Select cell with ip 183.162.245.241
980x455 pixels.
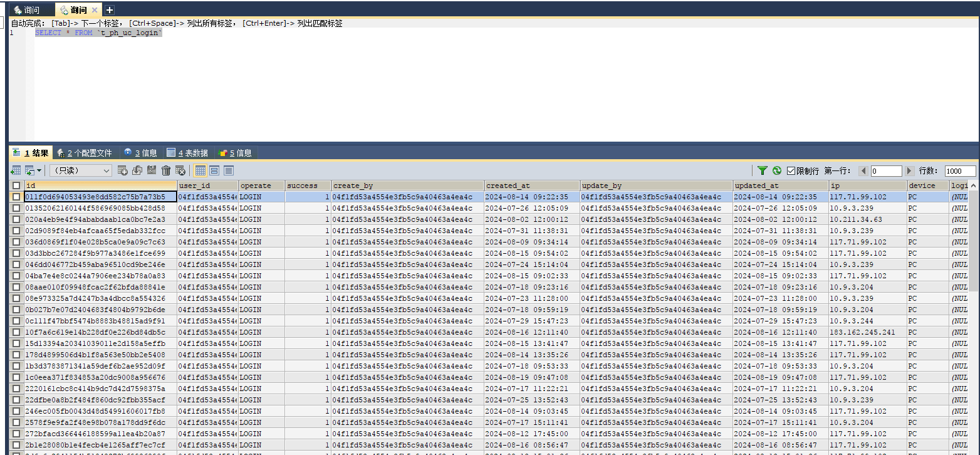click(868, 332)
